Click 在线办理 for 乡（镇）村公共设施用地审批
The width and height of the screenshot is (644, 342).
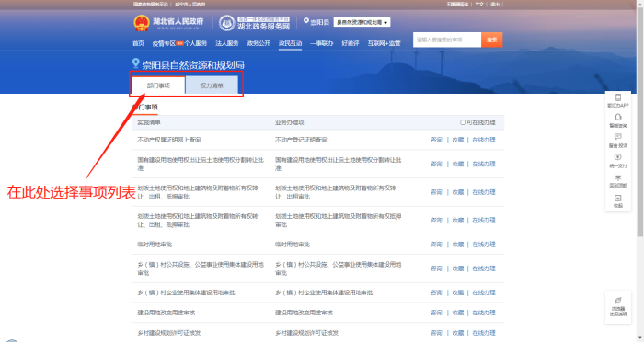484,268
